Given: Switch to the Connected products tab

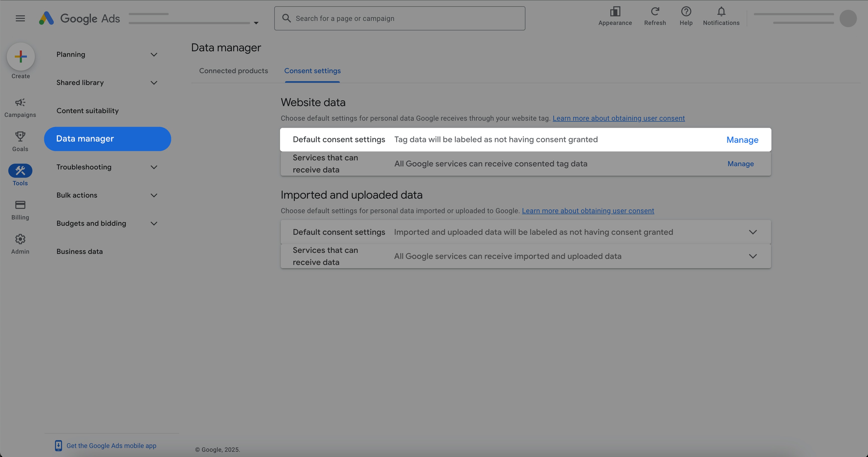Looking at the screenshot, I should (234, 71).
